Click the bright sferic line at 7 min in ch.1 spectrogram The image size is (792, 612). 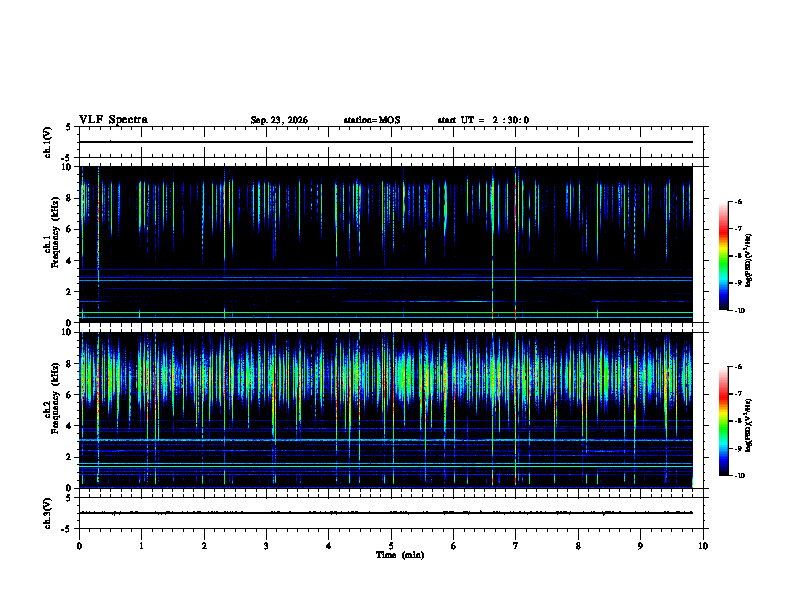point(515,243)
